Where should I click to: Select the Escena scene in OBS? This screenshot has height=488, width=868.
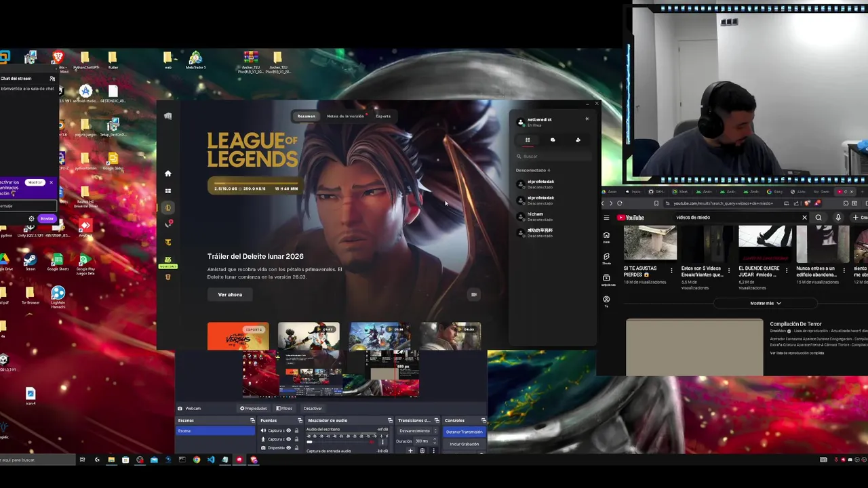[215, 431]
